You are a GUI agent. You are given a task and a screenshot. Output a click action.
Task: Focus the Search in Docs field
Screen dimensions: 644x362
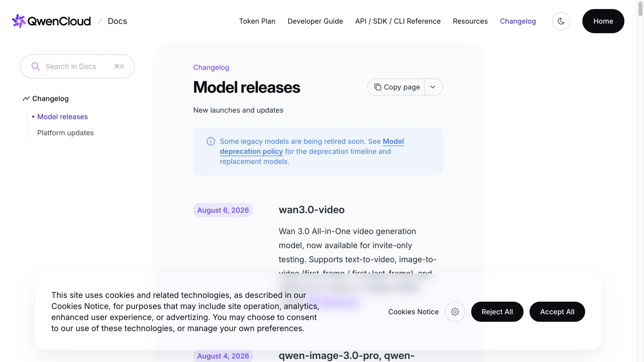point(77,66)
